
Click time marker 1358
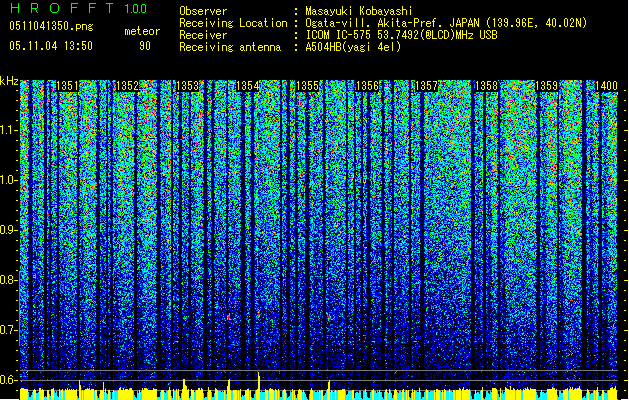tap(486, 86)
